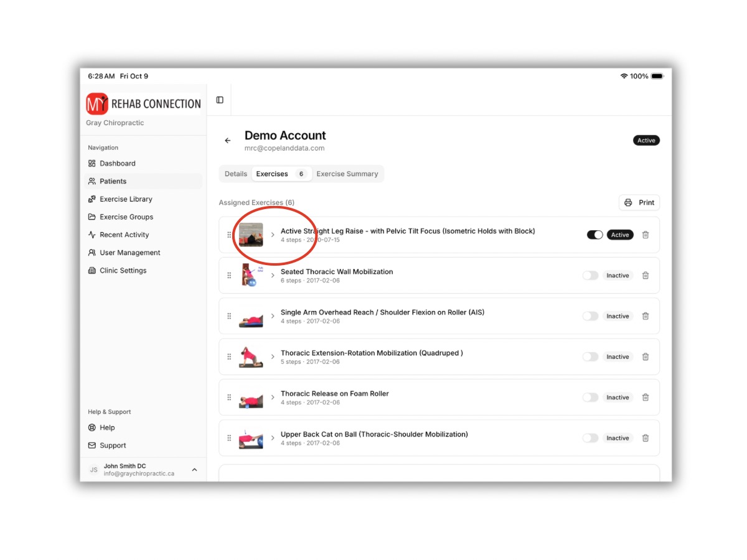
Task: Enable the Upper Back Cat on Ball toggle
Action: click(590, 438)
